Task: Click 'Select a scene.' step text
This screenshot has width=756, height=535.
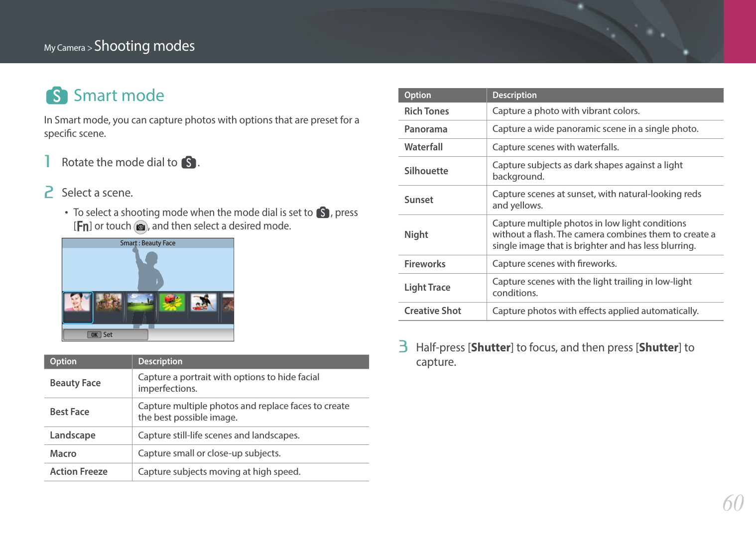Action: click(x=97, y=193)
